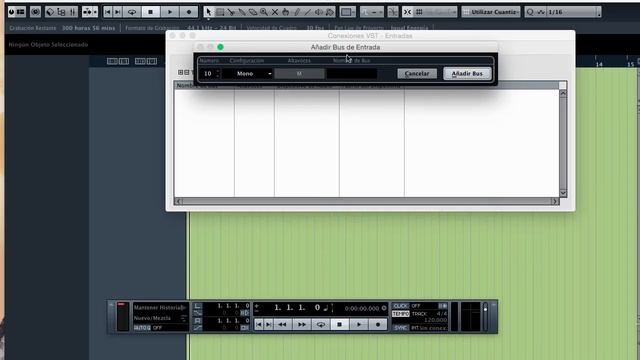
Task: Click Rewind on the transport panel
Action: tap(282, 324)
